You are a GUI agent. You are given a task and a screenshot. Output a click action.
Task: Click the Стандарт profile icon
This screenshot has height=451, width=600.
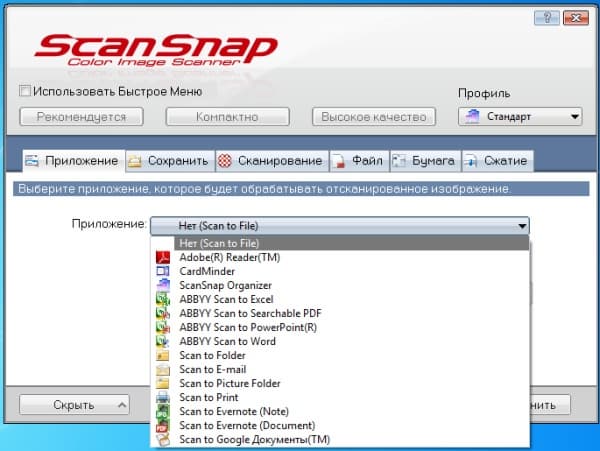tap(472, 116)
